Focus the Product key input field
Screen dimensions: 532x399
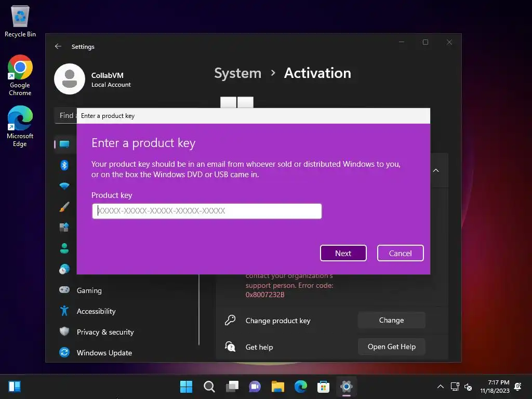[207, 211]
